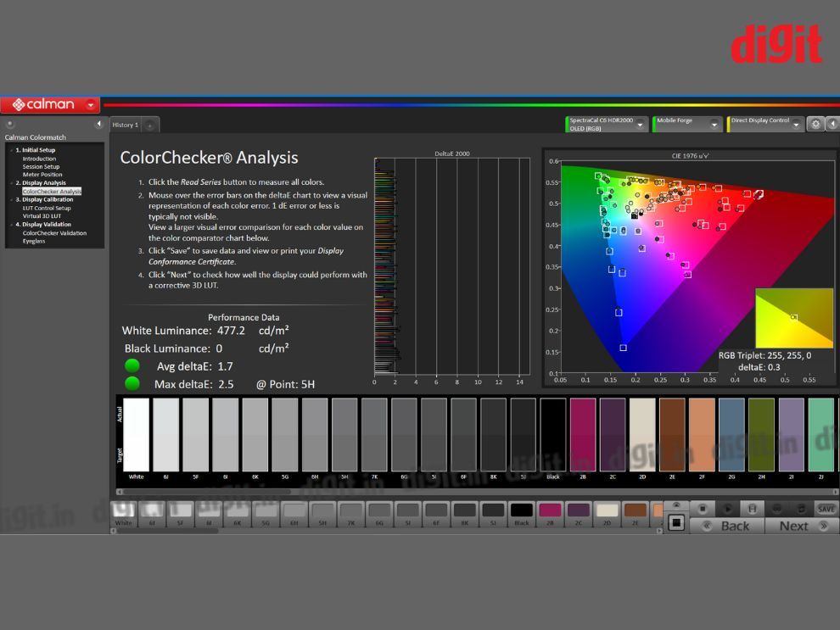Go Back to the previous workflow page
840x630 pixels.
tap(727, 527)
